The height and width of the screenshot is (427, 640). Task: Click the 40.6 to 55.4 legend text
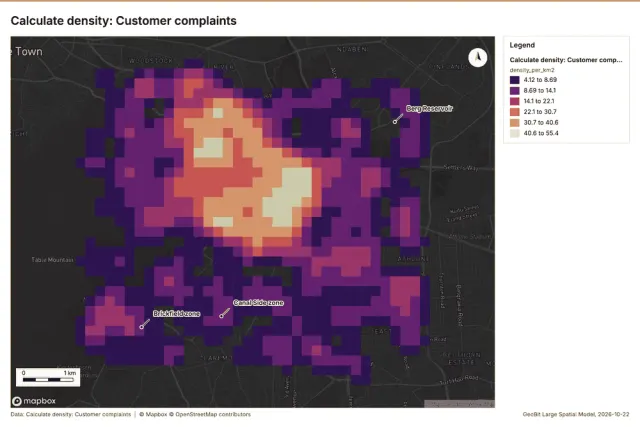coord(541,133)
